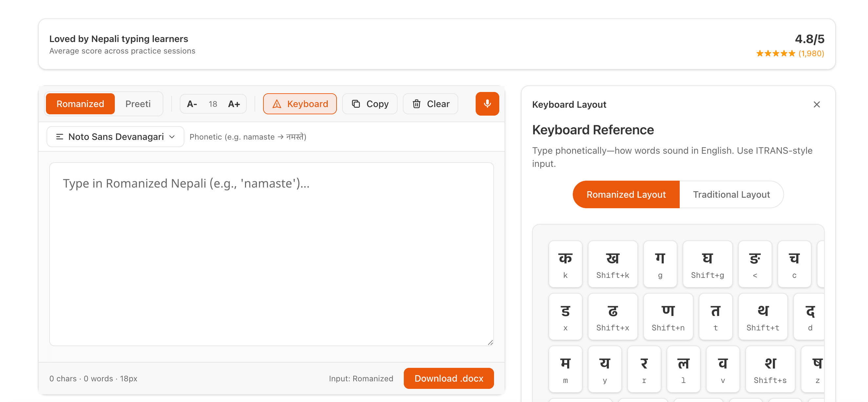Click the श key labeled Shift+s
This screenshot has width=868, height=402.
[770, 369]
